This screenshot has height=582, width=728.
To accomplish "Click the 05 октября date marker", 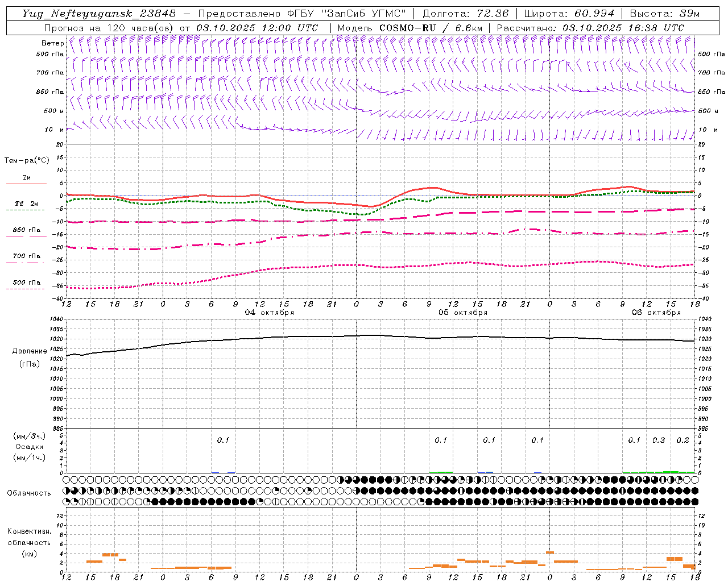I will point(463,313).
